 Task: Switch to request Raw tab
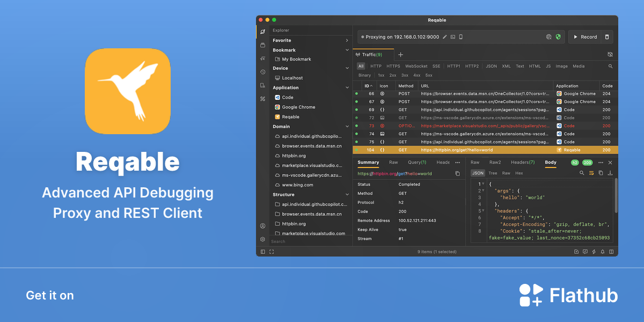coord(393,163)
